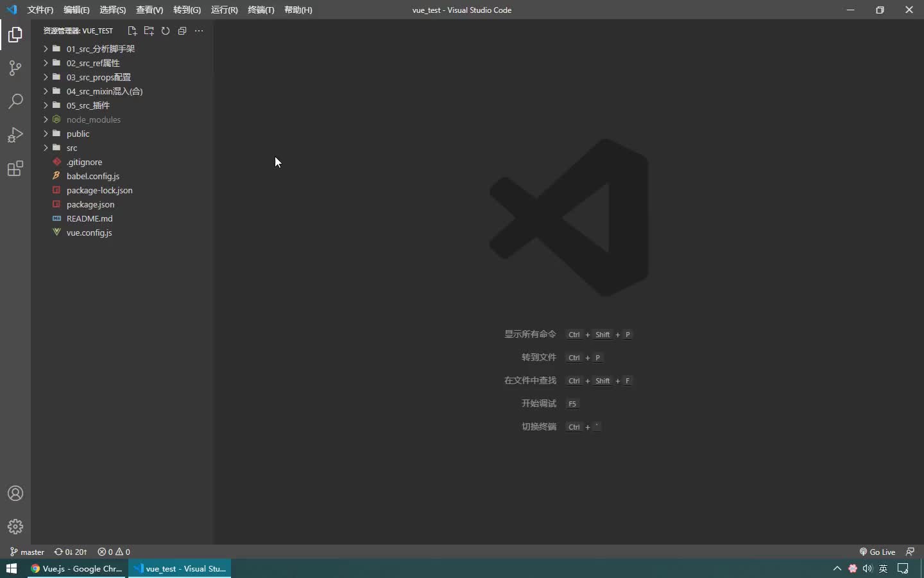This screenshot has height=578, width=924.
Task: Switch the 英 input method indicator
Action: pos(884,568)
